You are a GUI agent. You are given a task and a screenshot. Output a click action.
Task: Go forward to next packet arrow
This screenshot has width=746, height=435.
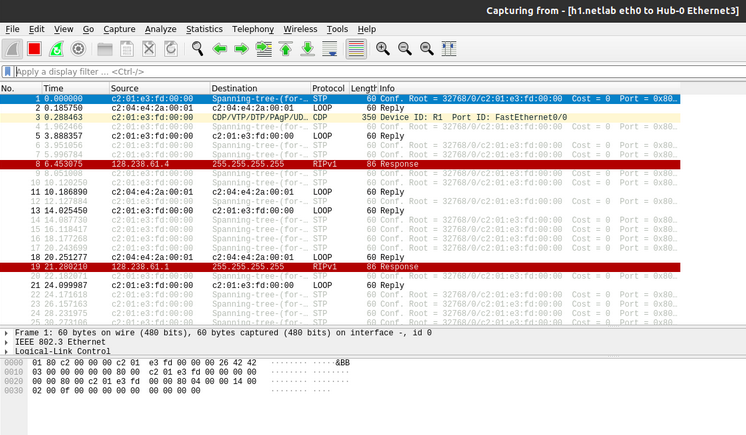point(242,49)
